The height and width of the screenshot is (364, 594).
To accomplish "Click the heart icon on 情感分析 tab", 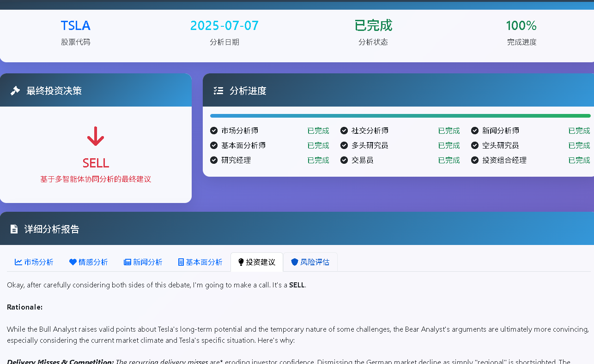I will click(73, 262).
